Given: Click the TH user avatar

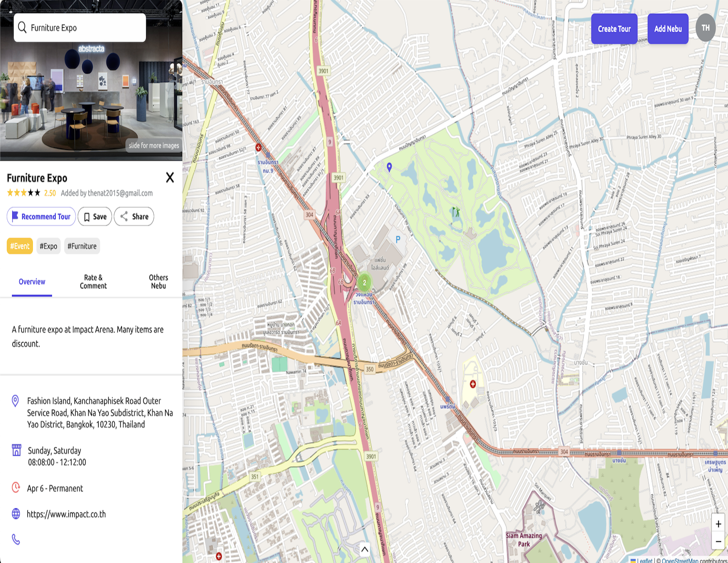Looking at the screenshot, I should tap(705, 28).
